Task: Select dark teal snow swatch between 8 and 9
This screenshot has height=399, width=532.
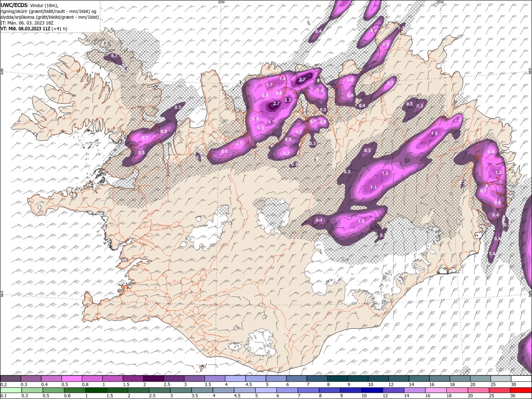Action: pyautogui.click(x=337, y=379)
